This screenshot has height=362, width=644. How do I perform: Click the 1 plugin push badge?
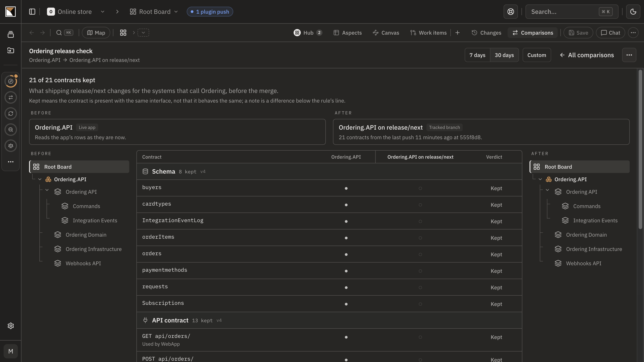click(210, 12)
